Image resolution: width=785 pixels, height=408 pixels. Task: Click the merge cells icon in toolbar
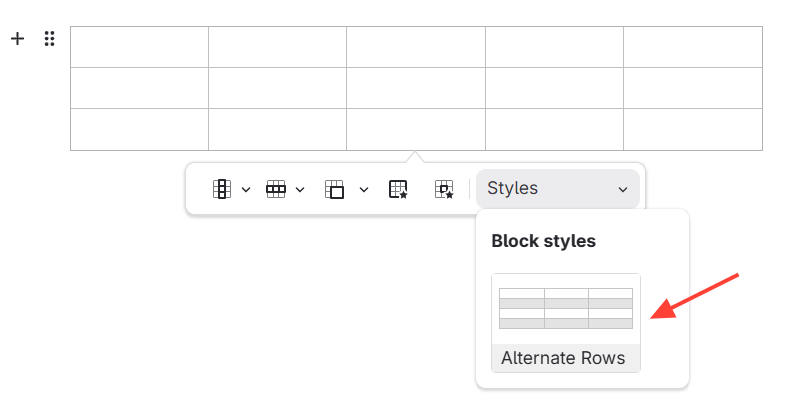[x=334, y=189]
